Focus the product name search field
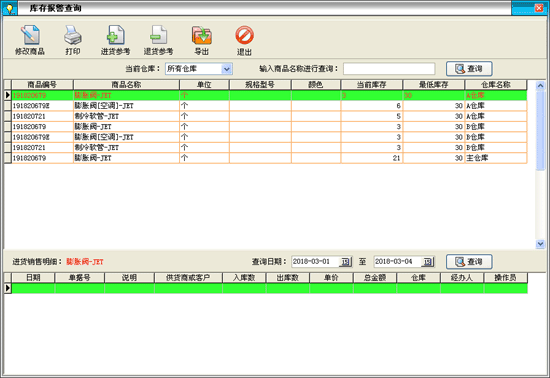Screen dimensions: 550x378 coord(389,69)
